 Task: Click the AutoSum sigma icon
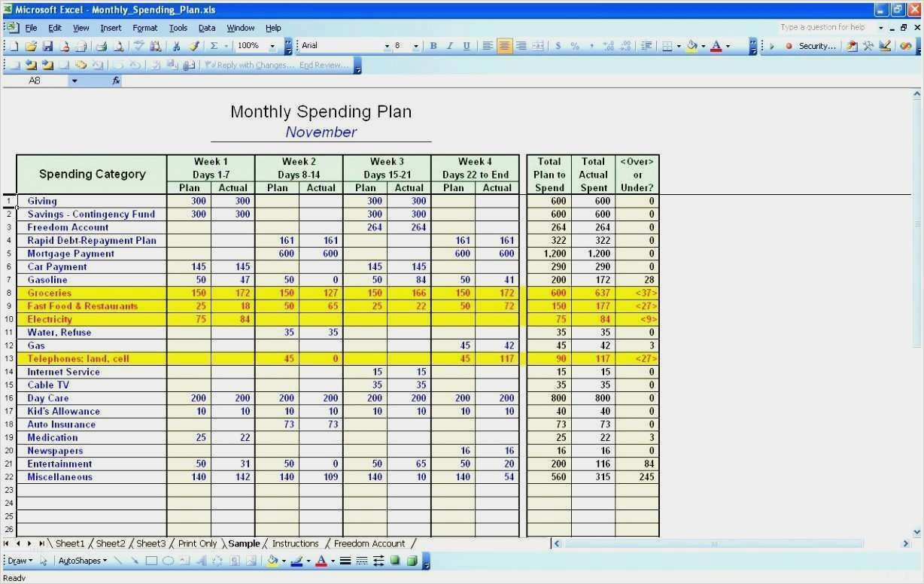214,46
